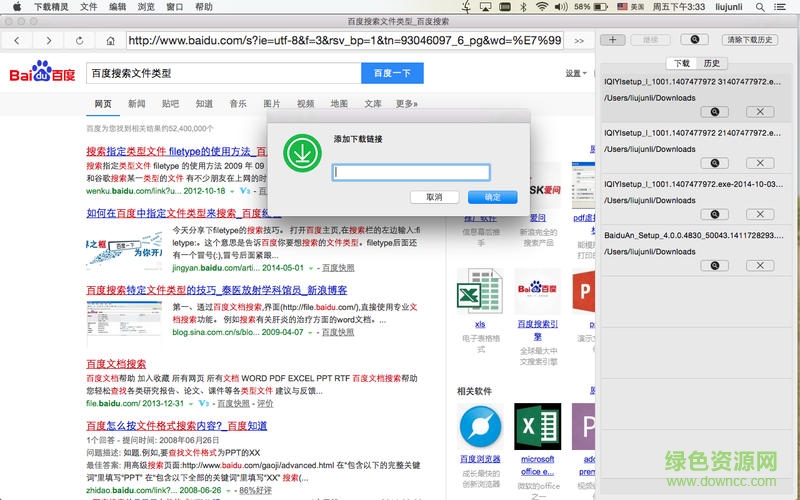Expand the 设置 settings dropdown on Baidu

574,73
